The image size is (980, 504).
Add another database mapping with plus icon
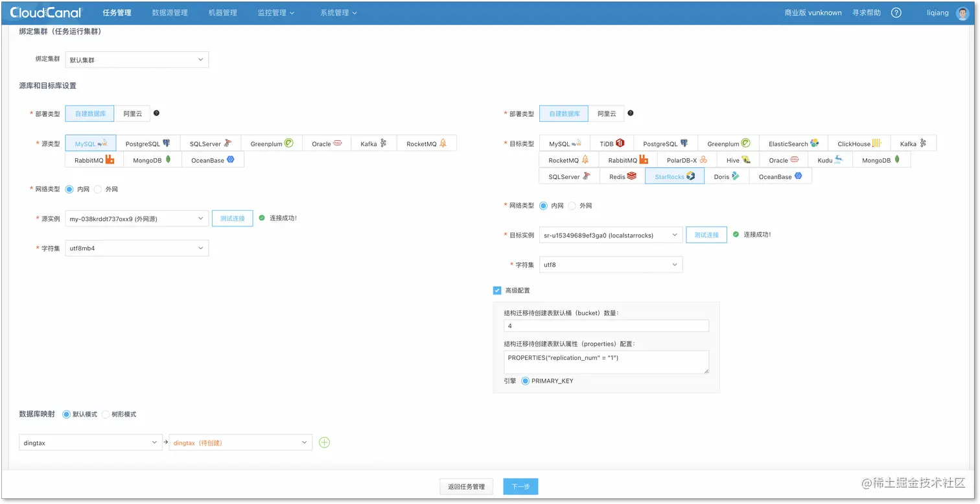pos(325,442)
